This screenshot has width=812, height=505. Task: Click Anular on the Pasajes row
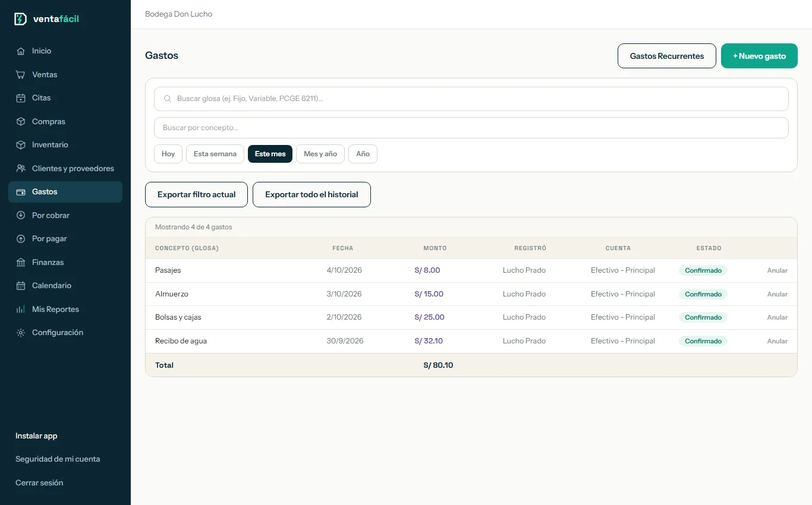(x=777, y=270)
